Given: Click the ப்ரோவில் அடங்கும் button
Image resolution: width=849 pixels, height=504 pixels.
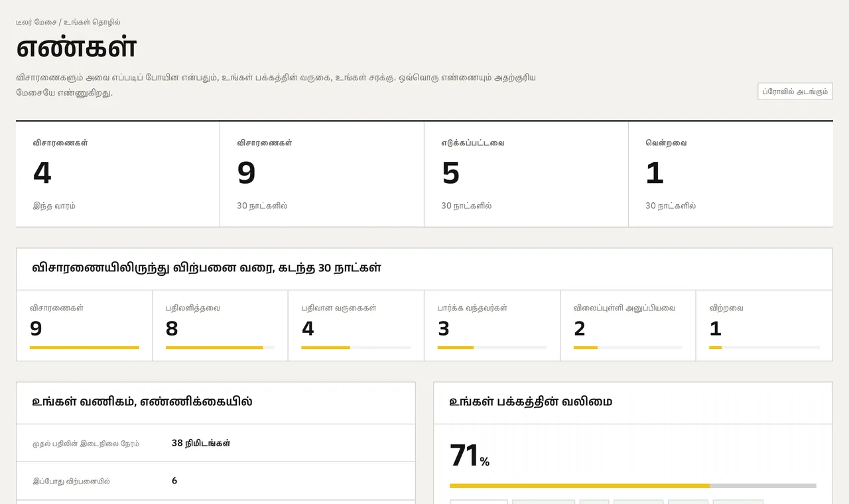Looking at the screenshot, I should point(795,92).
